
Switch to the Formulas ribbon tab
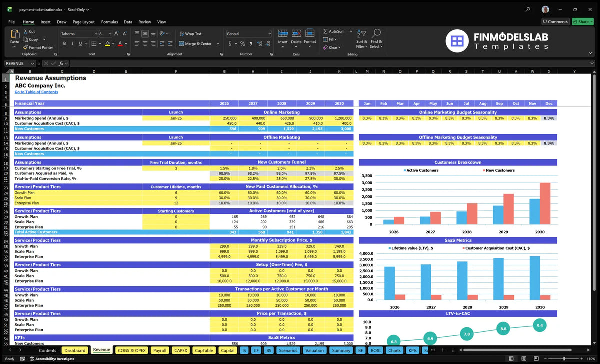pyautogui.click(x=109, y=22)
